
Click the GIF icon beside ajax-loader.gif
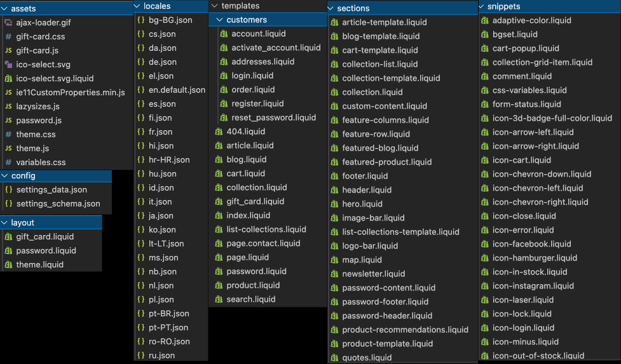(8, 23)
